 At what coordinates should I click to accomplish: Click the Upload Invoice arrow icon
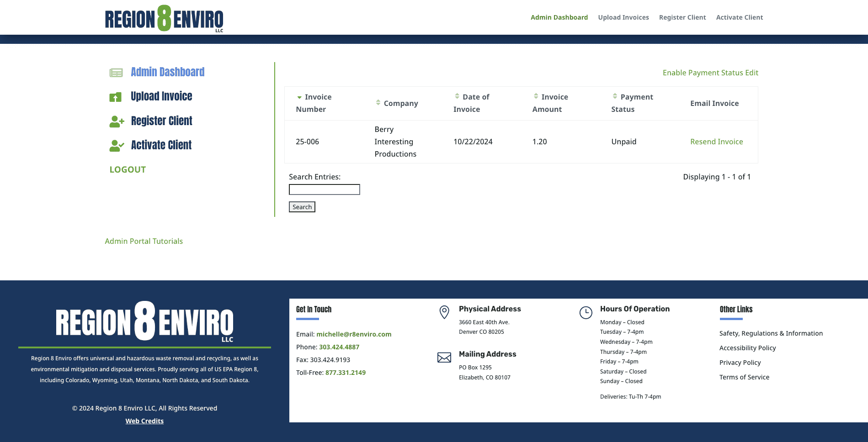pyautogui.click(x=116, y=97)
